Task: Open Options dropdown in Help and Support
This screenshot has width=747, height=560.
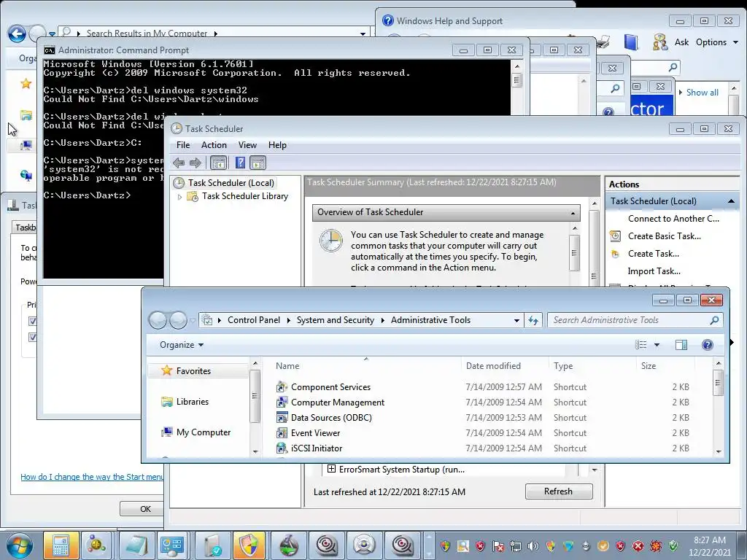Action: (716, 42)
